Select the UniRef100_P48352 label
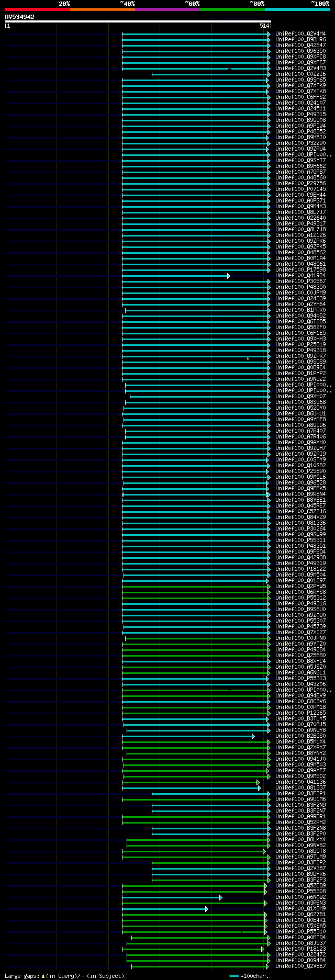Image resolution: width=335 pixels, height=980 pixels. 300,132
